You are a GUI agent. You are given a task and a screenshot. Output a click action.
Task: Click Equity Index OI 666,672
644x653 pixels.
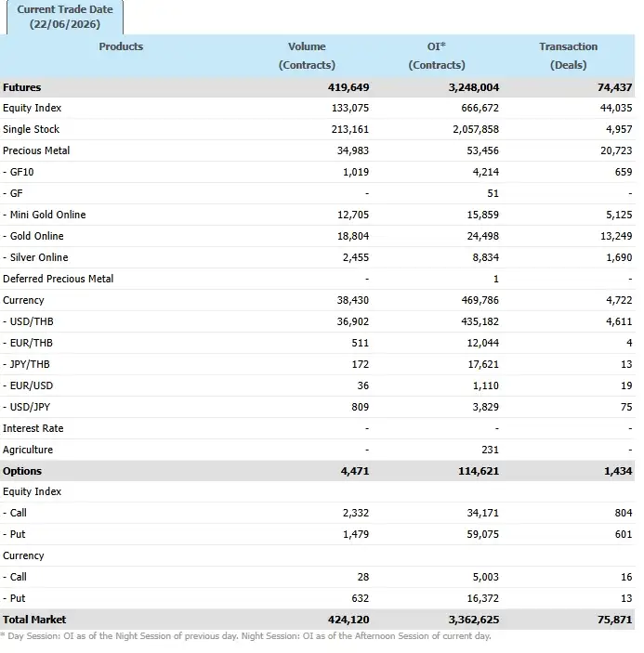480,109
